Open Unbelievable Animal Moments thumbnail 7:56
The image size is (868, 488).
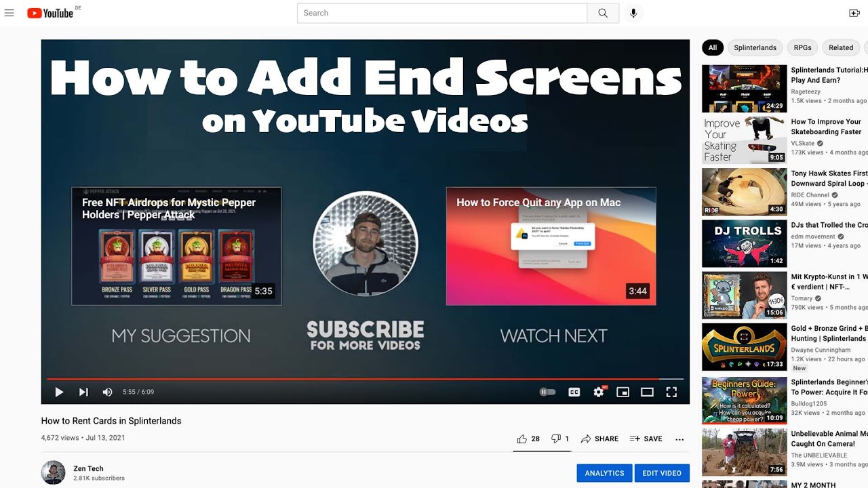(744, 452)
